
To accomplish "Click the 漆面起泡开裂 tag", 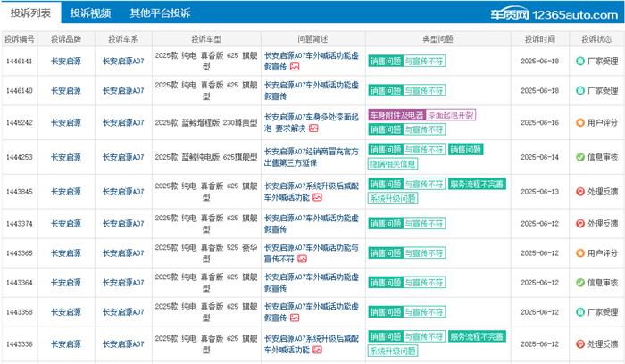I will coord(450,115).
